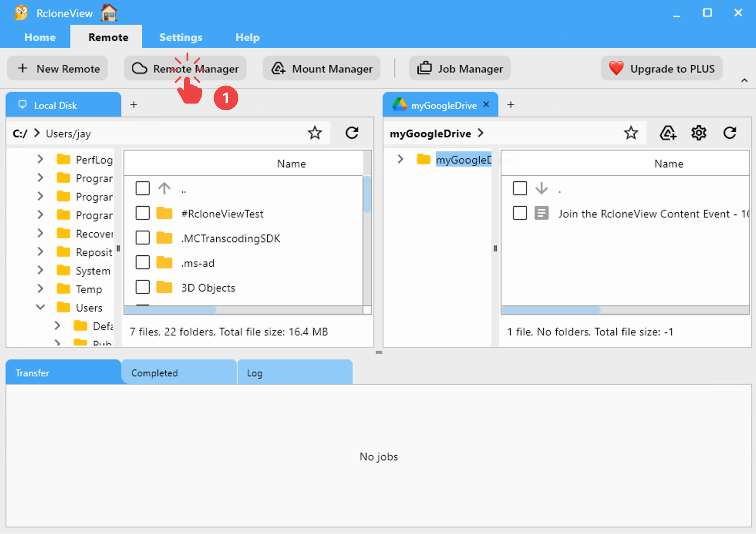The image size is (756, 534).
Task: Click the local file list horizontal scrollbar
Action: [170, 310]
